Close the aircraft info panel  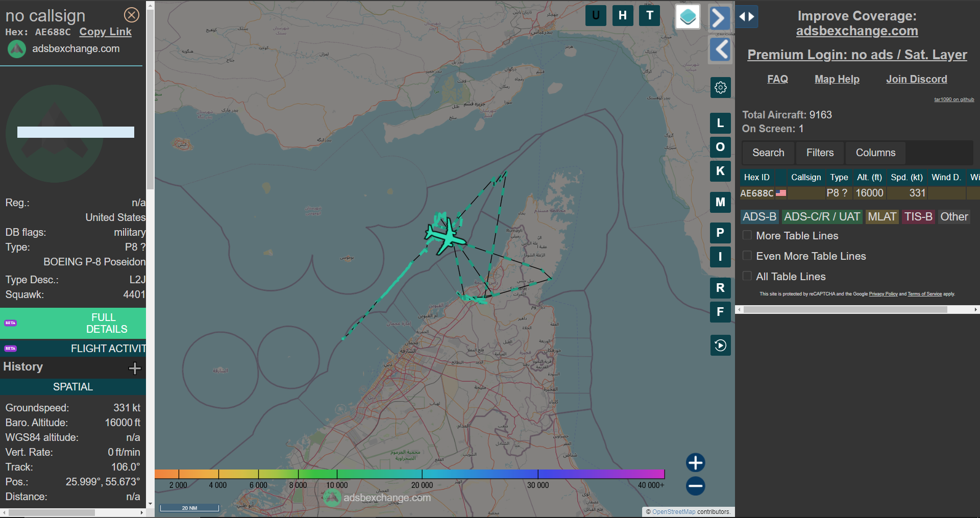(x=132, y=15)
